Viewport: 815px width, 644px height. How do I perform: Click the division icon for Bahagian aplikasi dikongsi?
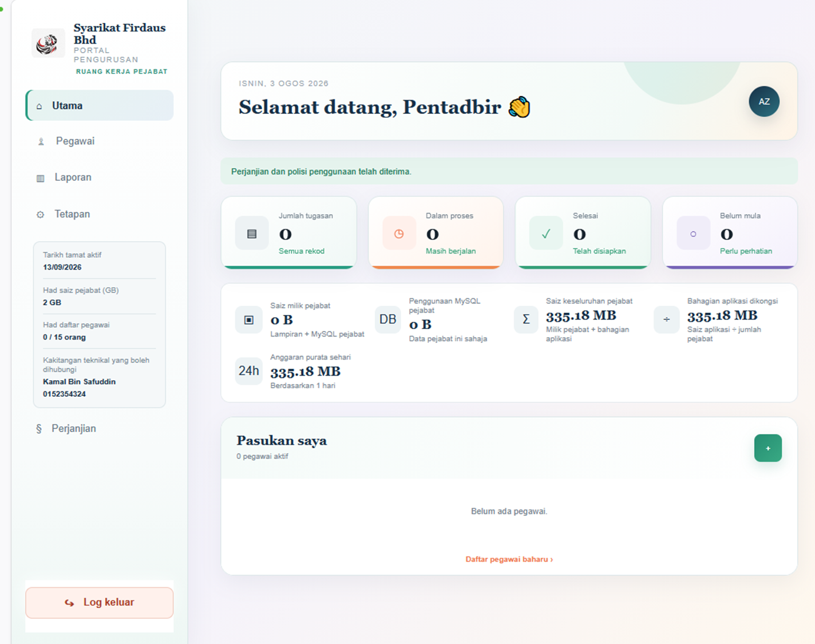coord(667,319)
